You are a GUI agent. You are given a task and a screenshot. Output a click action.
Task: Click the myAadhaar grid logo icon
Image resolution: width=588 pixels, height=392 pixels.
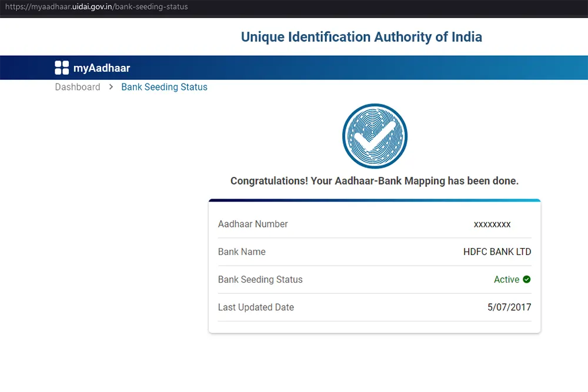(x=62, y=68)
